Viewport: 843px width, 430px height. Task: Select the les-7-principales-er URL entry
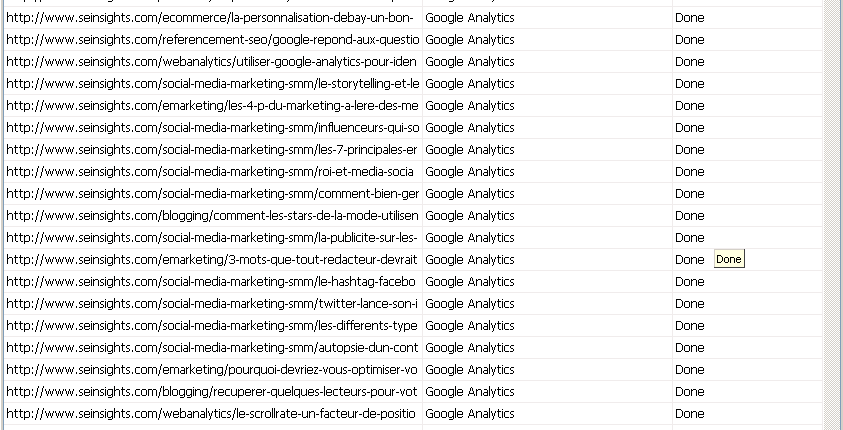[x=212, y=150]
